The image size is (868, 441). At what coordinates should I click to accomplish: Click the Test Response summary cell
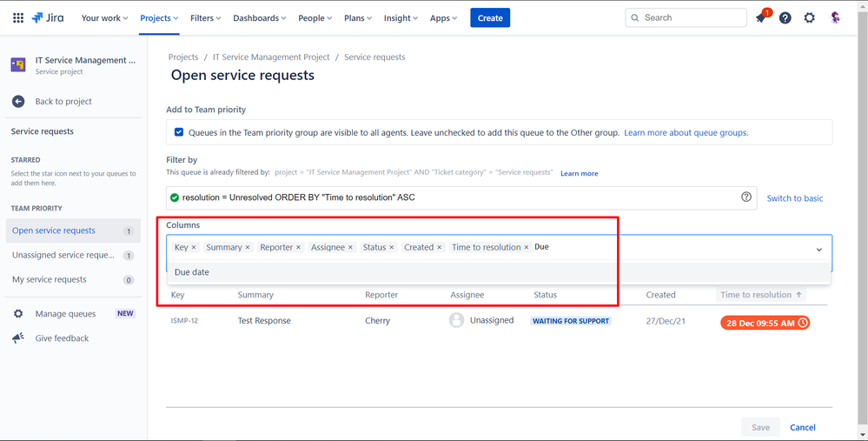pos(264,321)
